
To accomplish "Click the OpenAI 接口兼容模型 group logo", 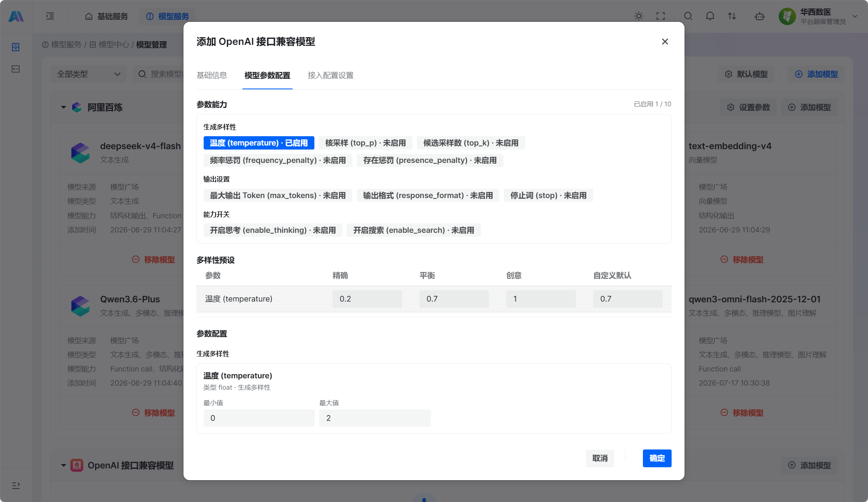I will [x=77, y=465].
